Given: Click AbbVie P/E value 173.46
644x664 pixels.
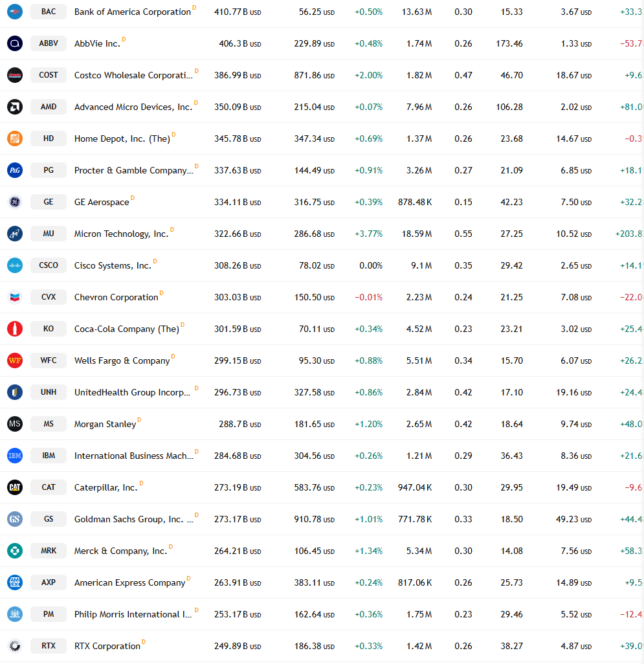Looking at the screenshot, I should [x=509, y=43].
